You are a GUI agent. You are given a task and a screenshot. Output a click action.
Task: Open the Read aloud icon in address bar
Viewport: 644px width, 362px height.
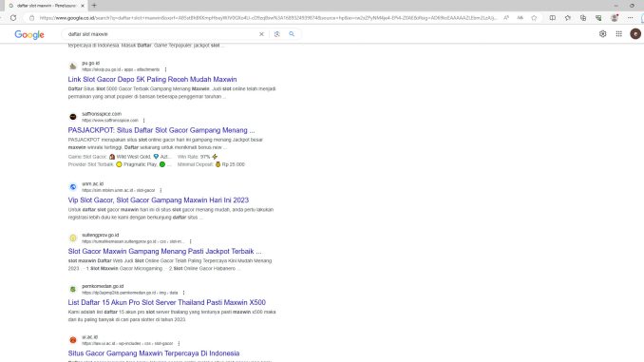click(506, 18)
